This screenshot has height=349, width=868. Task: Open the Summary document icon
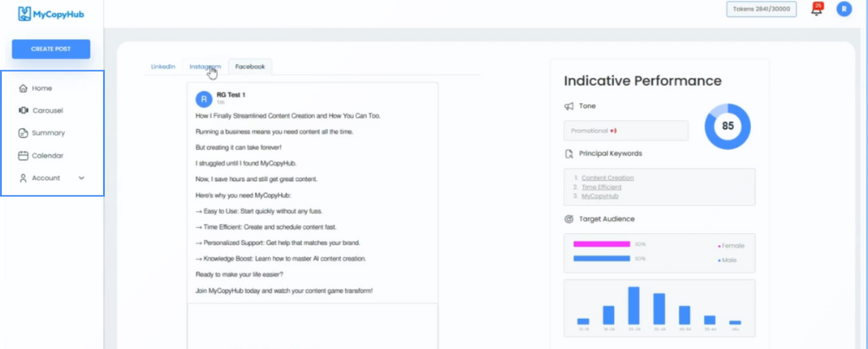(x=23, y=133)
